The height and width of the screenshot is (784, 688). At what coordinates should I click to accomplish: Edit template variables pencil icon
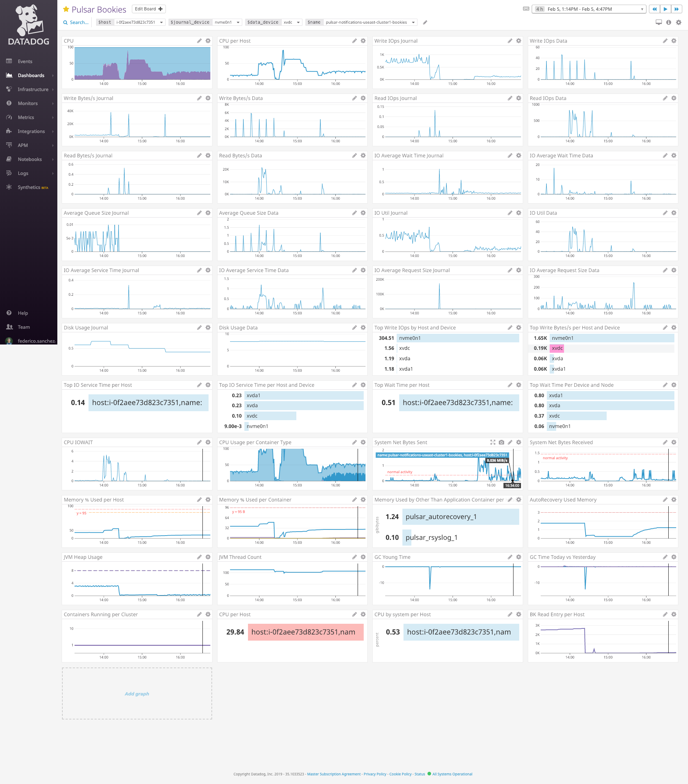point(425,22)
